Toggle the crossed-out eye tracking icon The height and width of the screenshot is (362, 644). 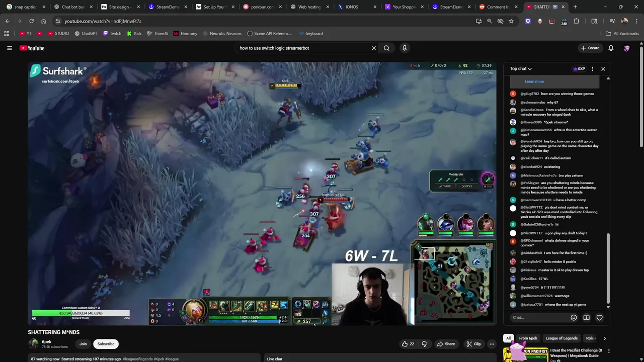pos(500,21)
